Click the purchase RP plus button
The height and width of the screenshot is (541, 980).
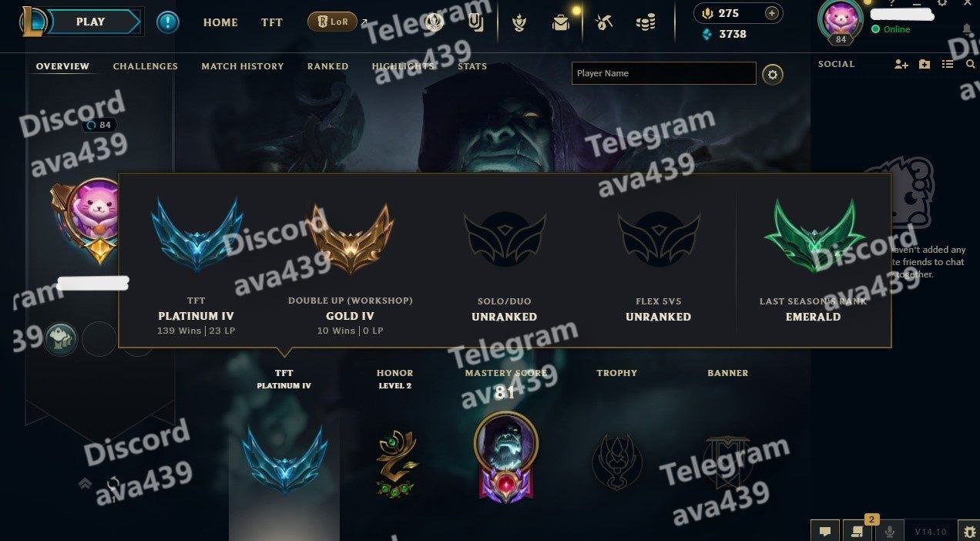coord(771,13)
